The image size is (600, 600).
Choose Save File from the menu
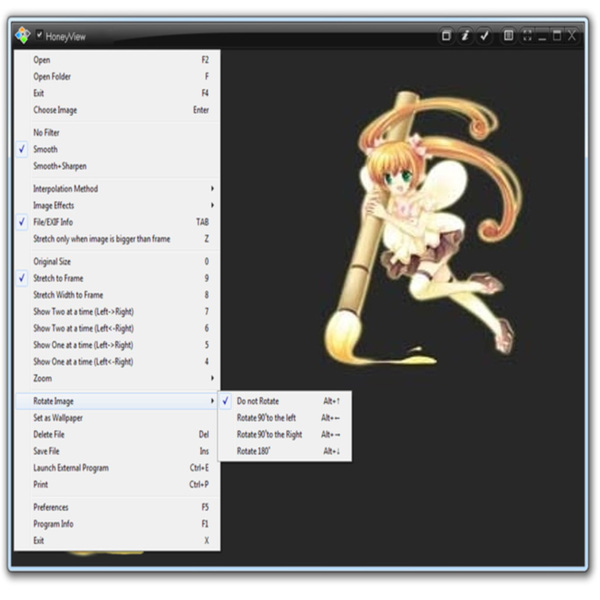click(x=118, y=452)
